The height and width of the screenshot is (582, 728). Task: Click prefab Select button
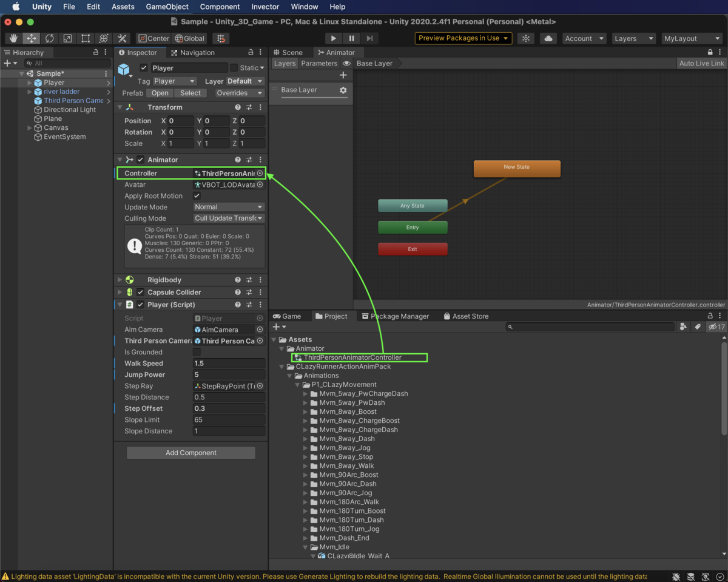pyautogui.click(x=190, y=93)
